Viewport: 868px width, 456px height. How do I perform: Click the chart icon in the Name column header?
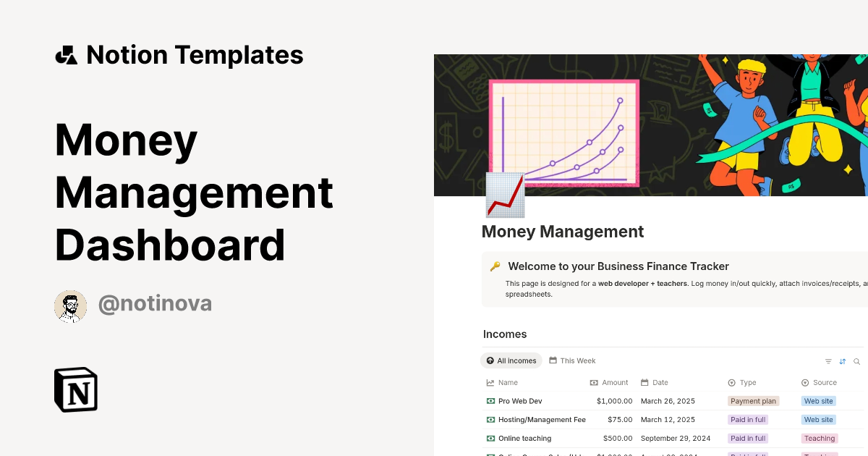click(x=489, y=382)
